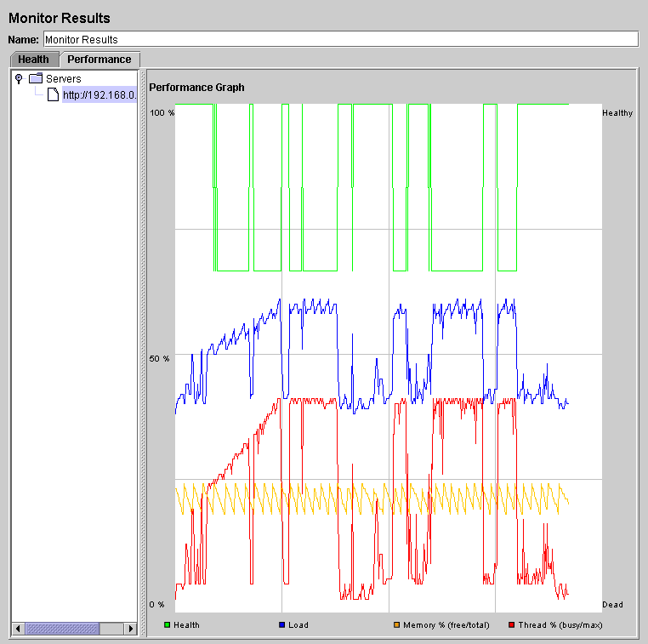
Task: Select the Servers tree label
Action: 64,78
